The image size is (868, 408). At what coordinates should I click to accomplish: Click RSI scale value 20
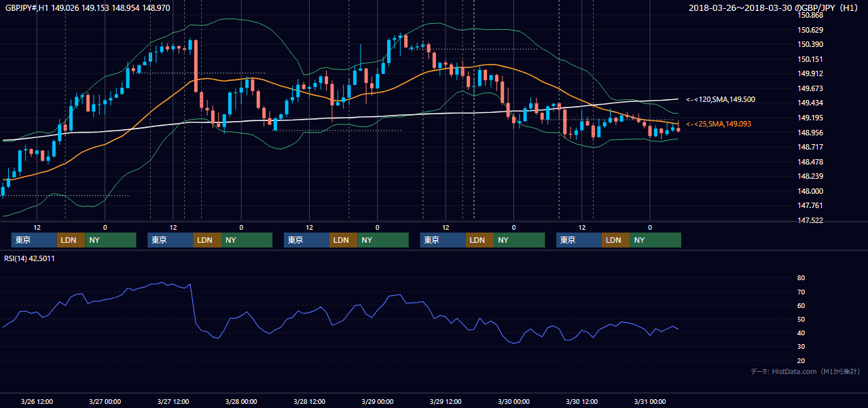pos(801,361)
